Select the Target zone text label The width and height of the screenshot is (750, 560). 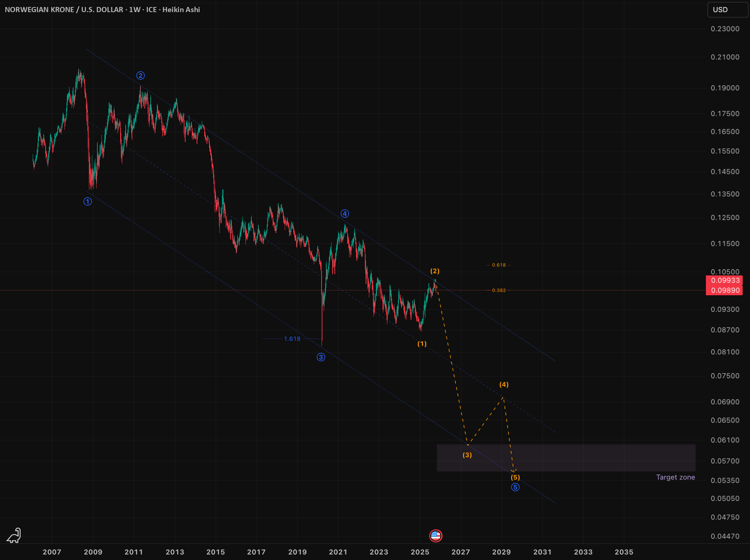(x=675, y=477)
